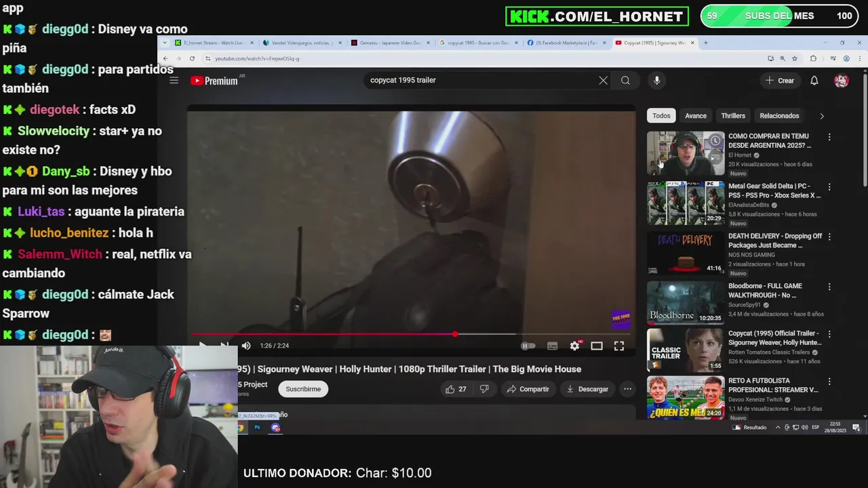Open the browser extensions puzzle icon
Image resolution: width=868 pixels, height=488 pixels.
tap(813, 58)
